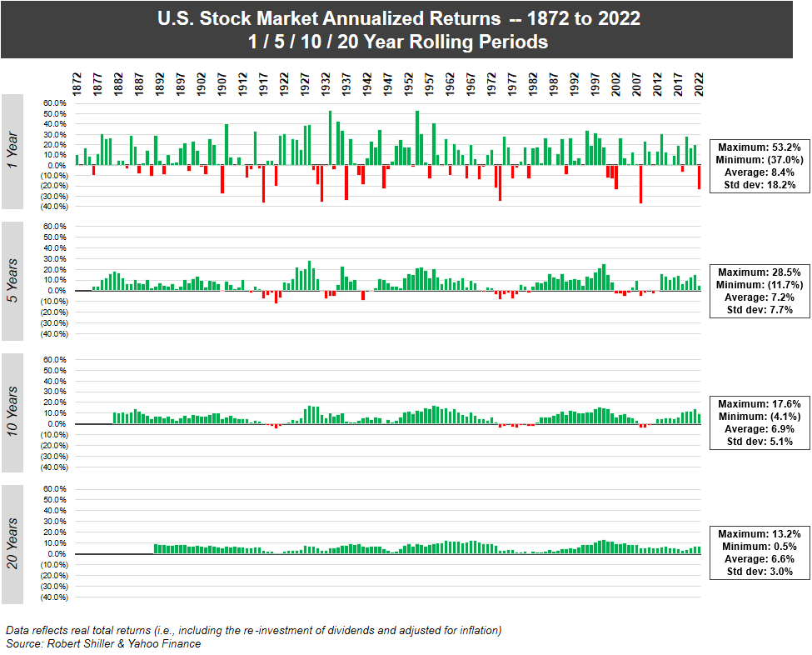
Task: Click the 60.0% axis label on 1 Year chart
Action: [x=55, y=102]
